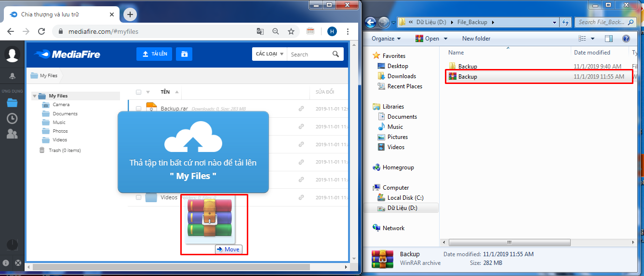
Task: Click New folder in Explorer toolbar
Action: [x=476, y=39]
